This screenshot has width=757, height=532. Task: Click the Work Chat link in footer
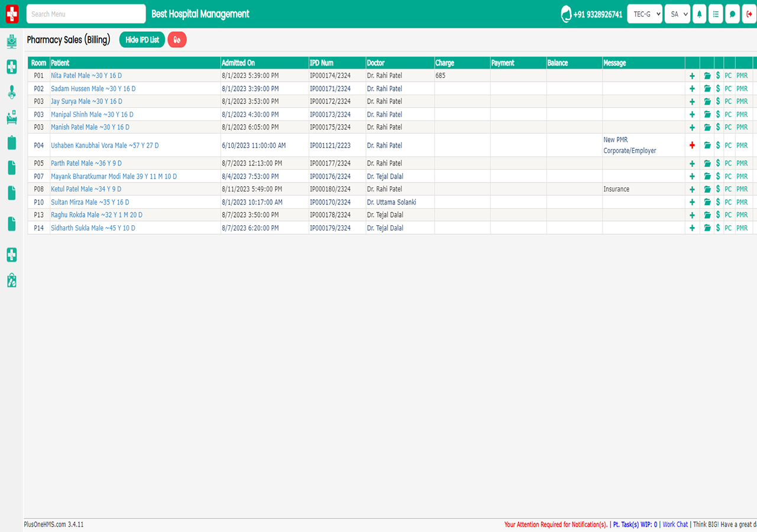coord(675,524)
